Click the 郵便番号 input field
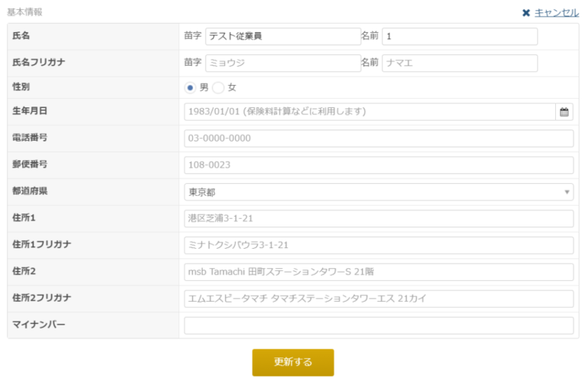The height and width of the screenshot is (379, 588). pyautogui.click(x=378, y=165)
